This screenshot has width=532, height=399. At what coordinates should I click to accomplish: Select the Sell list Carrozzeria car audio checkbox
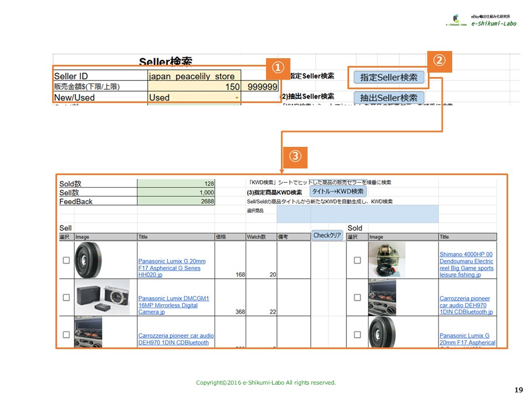click(66, 335)
